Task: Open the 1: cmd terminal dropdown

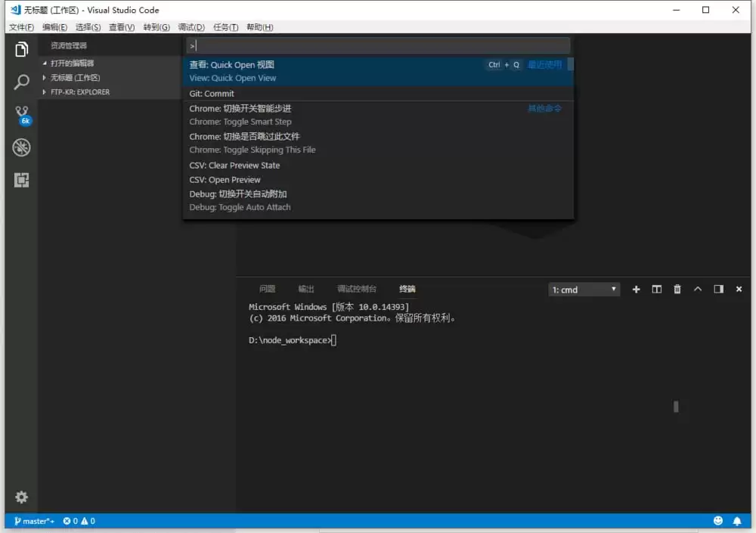Action: (584, 289)
